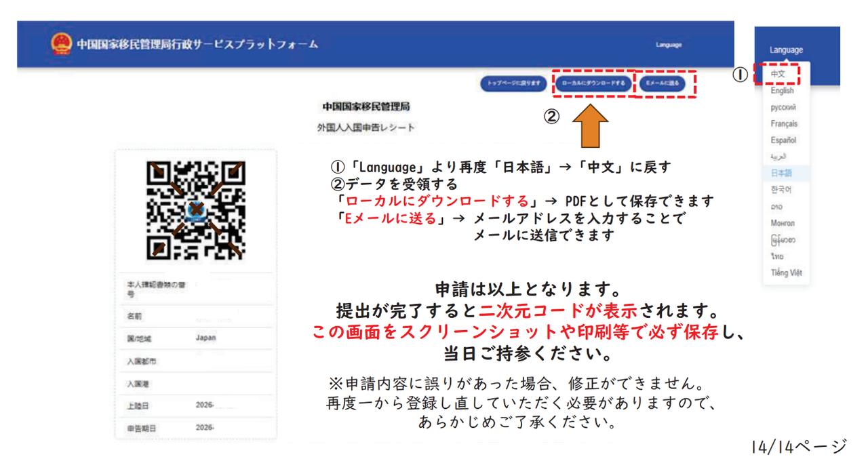Click the 名前 row label
Image resolution: width=868 pixels, height=459 pixels.
click(134, 316)
